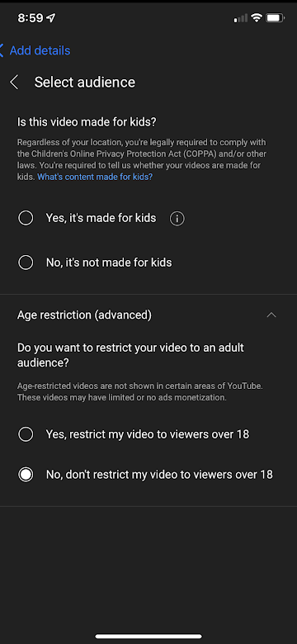Tap "Is this video made for kids?" heading
Screen dimensions: 297x644
pyautogui.click(x=87, y=122)
